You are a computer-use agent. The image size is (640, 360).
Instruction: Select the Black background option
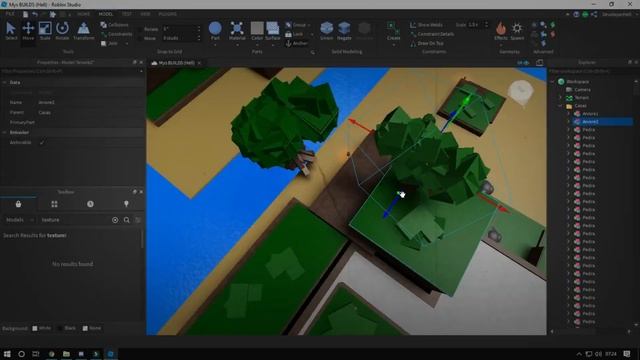point(67,328)
